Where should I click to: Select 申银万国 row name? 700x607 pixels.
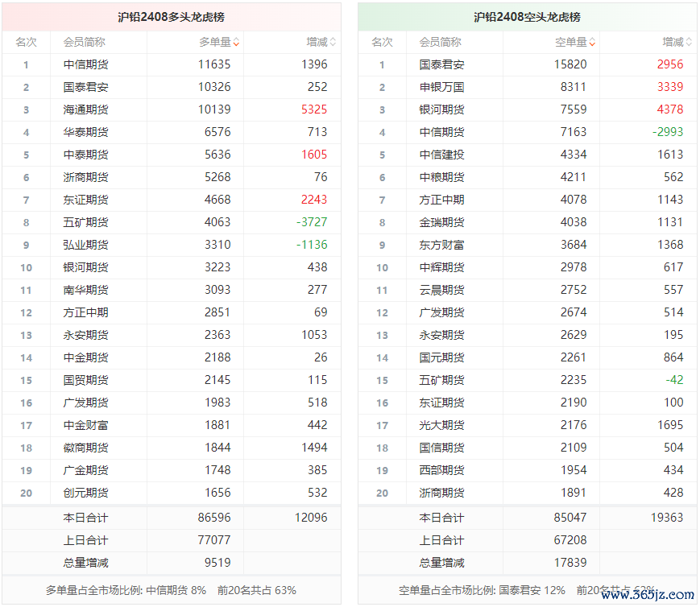[441, 87]
